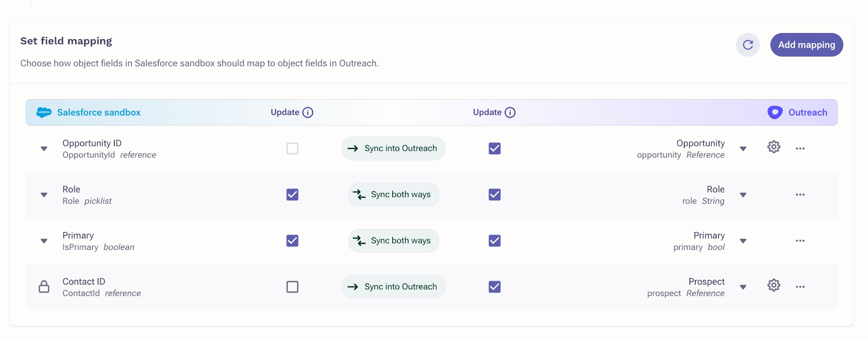This screenshot has height=340, width=868.
Task: Open settings gear for Prospect mapping
Action: (x=774, y=285)
